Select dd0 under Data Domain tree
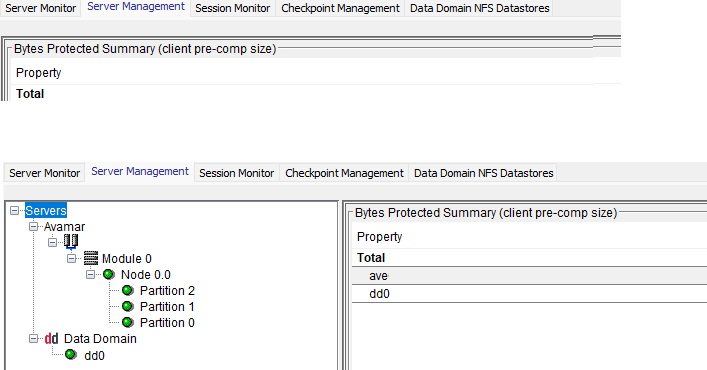Image resolution: width=707 pixels, height=370 pixels. pos(94,356)
